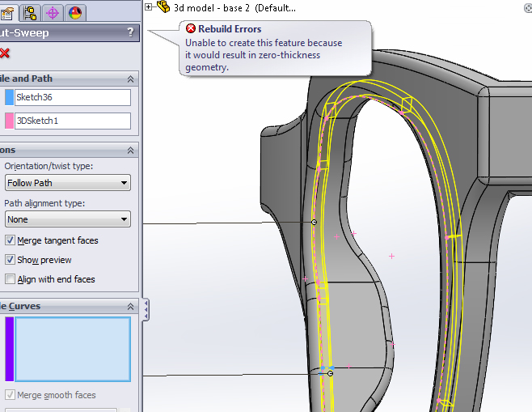Image resolution: width=532 pixels, height=412 pixels.
Task: Click the purple guide curves swatch
Action: point(9,349)
